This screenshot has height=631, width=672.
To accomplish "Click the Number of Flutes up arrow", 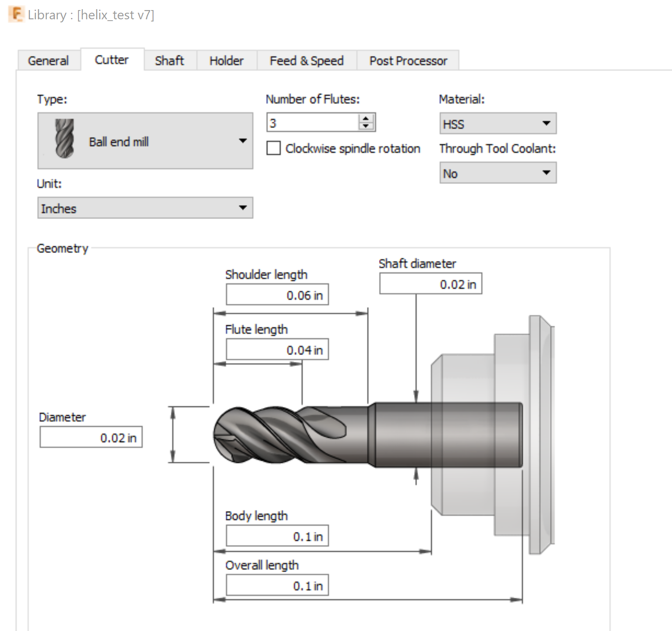I will pos(365,117).
